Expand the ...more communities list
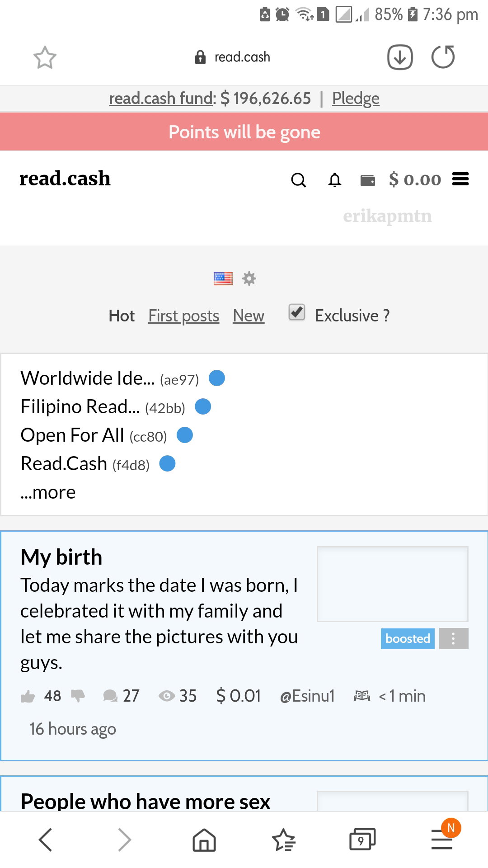 pos(48,492)
